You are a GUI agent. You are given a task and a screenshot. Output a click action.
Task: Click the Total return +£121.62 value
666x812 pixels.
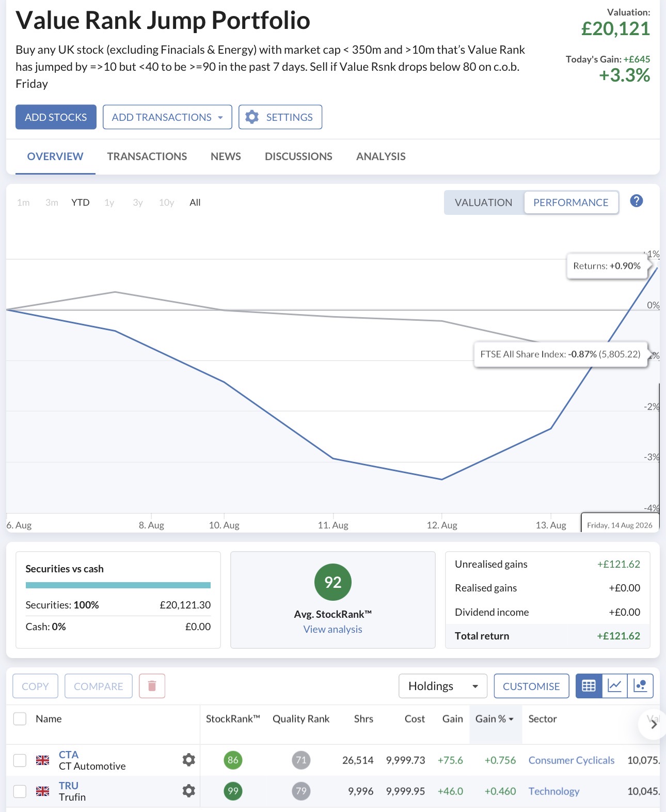619,636
